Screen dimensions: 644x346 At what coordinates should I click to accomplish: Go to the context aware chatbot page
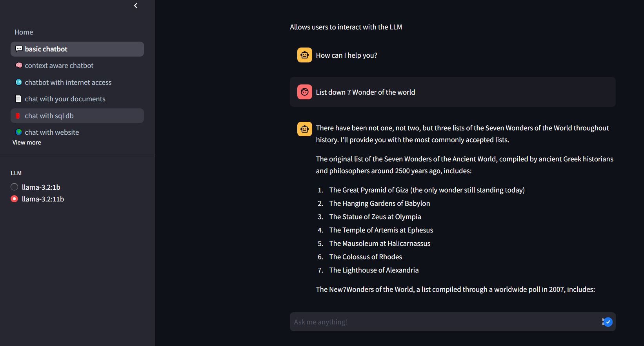pos(59,66)
